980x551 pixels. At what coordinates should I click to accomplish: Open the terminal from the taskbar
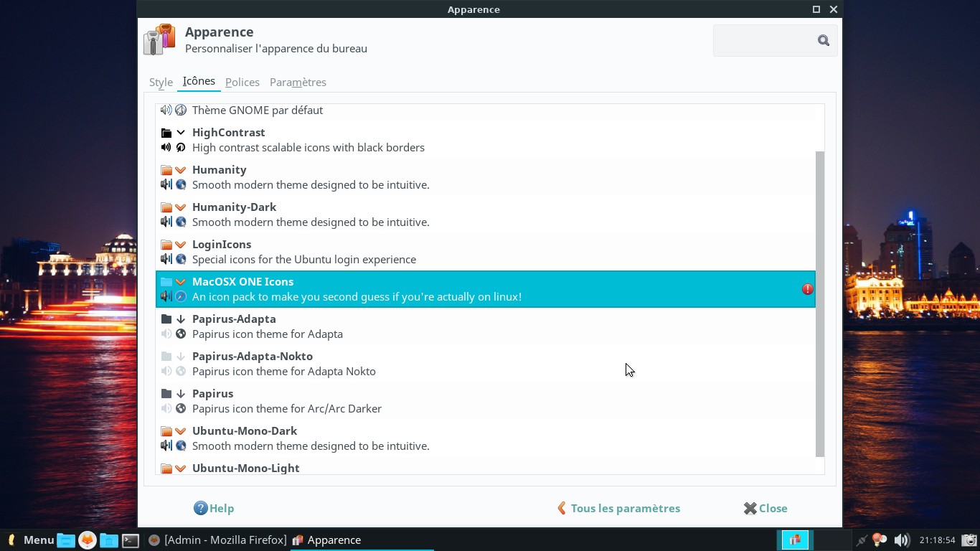(x=131, y=540)
